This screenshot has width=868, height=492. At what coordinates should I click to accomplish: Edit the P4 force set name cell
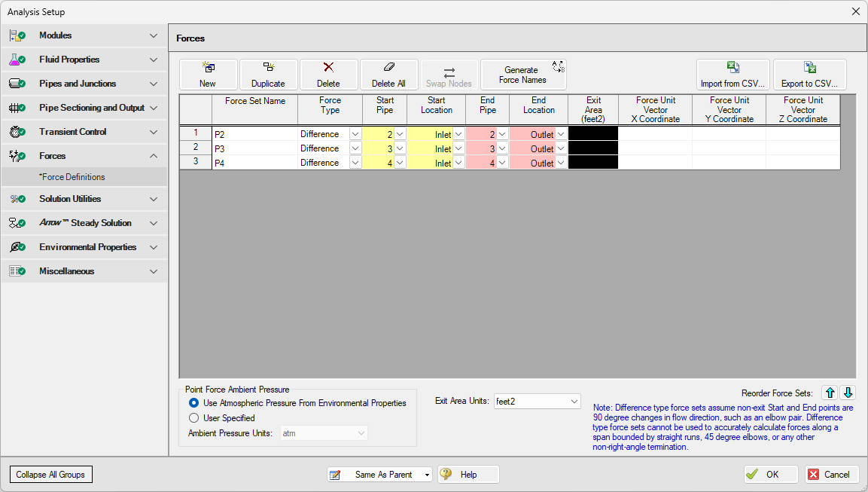click(x=254, y=163)
